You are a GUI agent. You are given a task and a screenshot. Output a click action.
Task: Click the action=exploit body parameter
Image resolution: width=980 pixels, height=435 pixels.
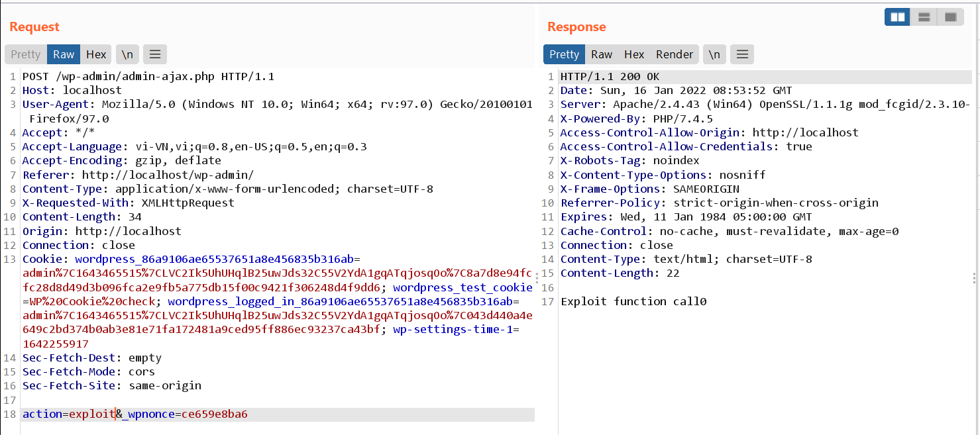tap(69, 414)
